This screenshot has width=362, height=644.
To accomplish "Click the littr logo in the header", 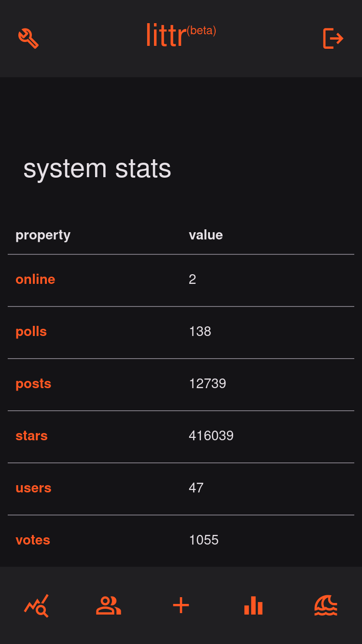I will [165, 35].
